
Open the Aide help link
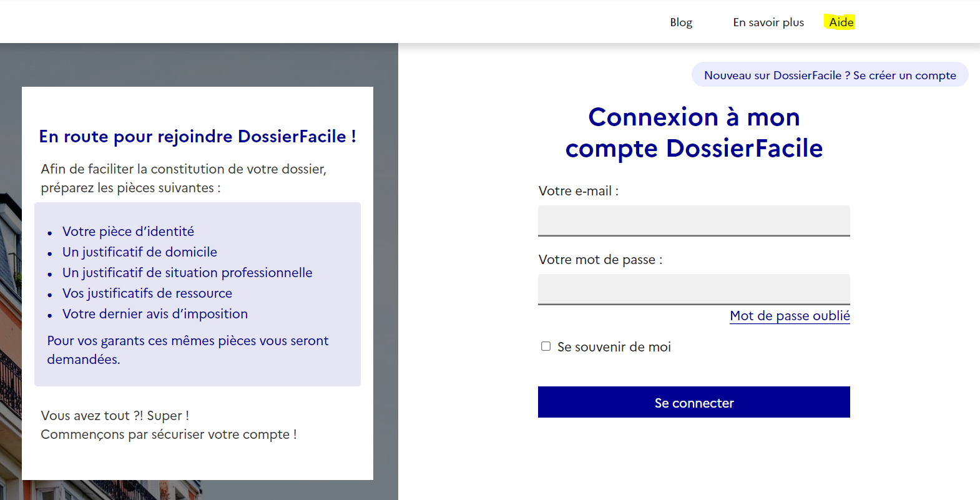point(841,22)
